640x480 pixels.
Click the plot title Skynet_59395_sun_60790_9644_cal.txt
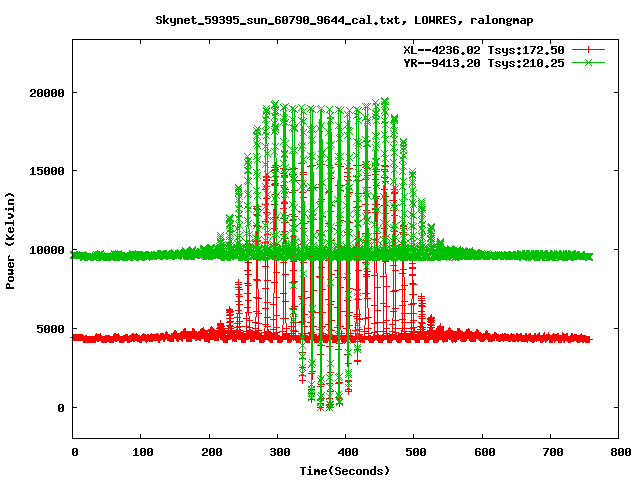[x=344, y=20]
